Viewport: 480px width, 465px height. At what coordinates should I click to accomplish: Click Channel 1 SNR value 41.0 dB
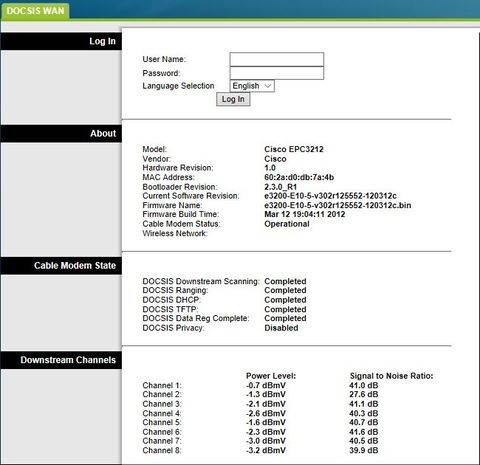pos(364,385)
